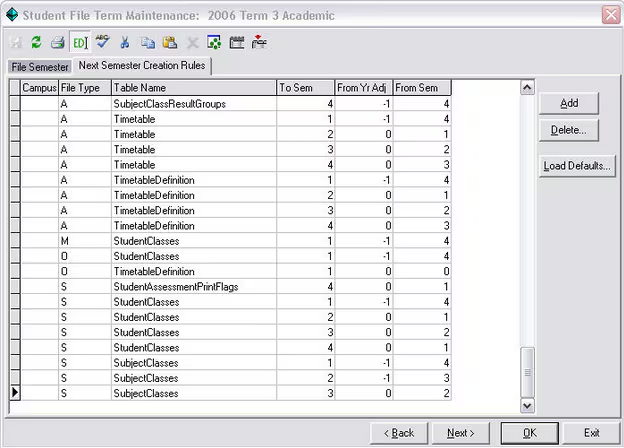
Task: Click the Load Defaults... button
Action: pos(577,166)
